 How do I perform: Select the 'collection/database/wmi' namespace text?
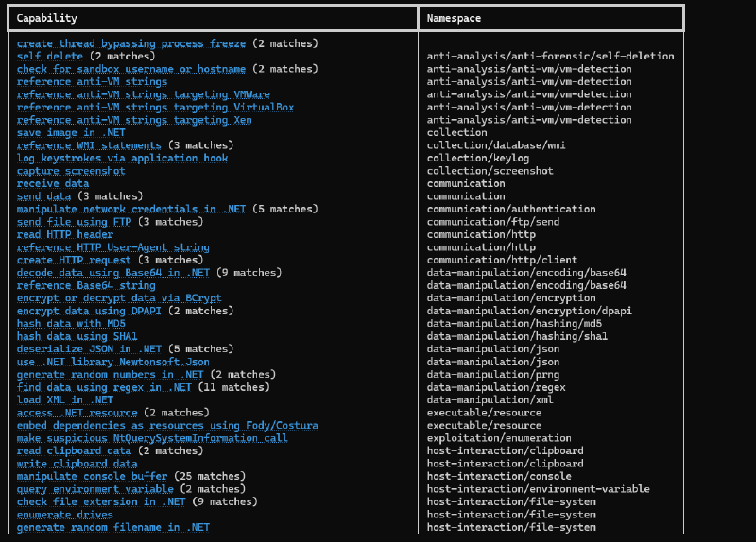tap(496, 145)
